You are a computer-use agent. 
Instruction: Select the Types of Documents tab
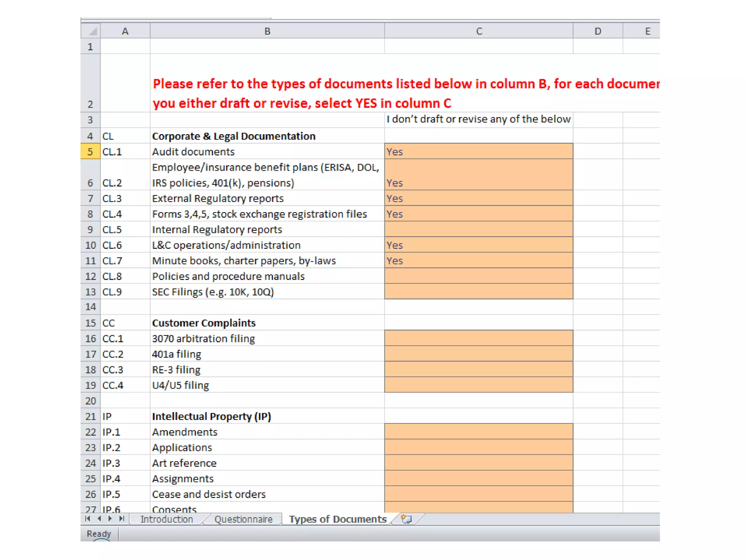point(337,519)
